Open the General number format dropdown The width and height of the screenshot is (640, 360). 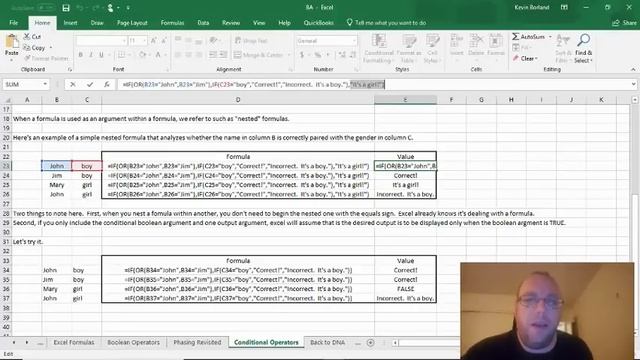click(354, 41)
